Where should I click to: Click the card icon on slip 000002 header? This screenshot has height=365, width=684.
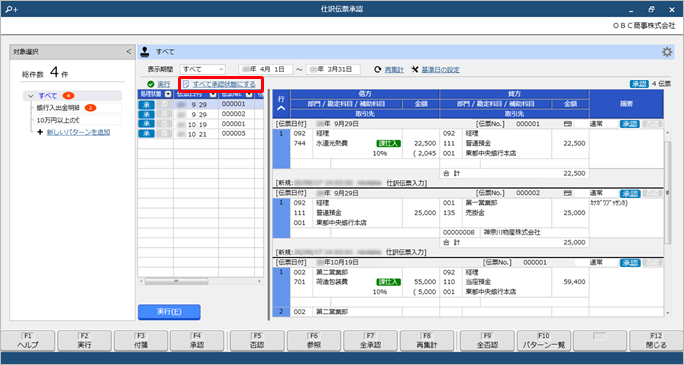(x=567, y=193)
